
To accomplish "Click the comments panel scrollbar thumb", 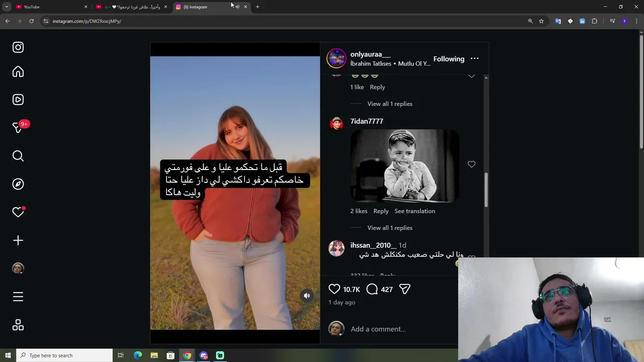I will pyautogui.click(x=486, y=190).
